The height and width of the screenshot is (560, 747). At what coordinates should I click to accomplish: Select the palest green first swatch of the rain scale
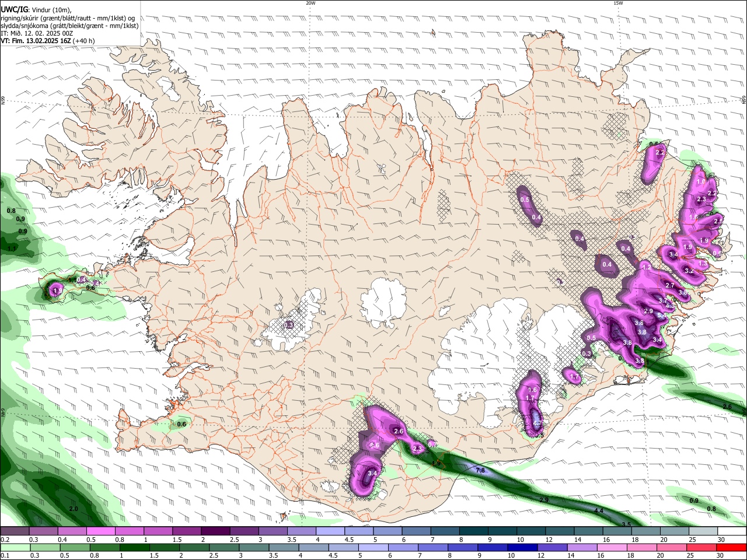(x=15, y=547)
